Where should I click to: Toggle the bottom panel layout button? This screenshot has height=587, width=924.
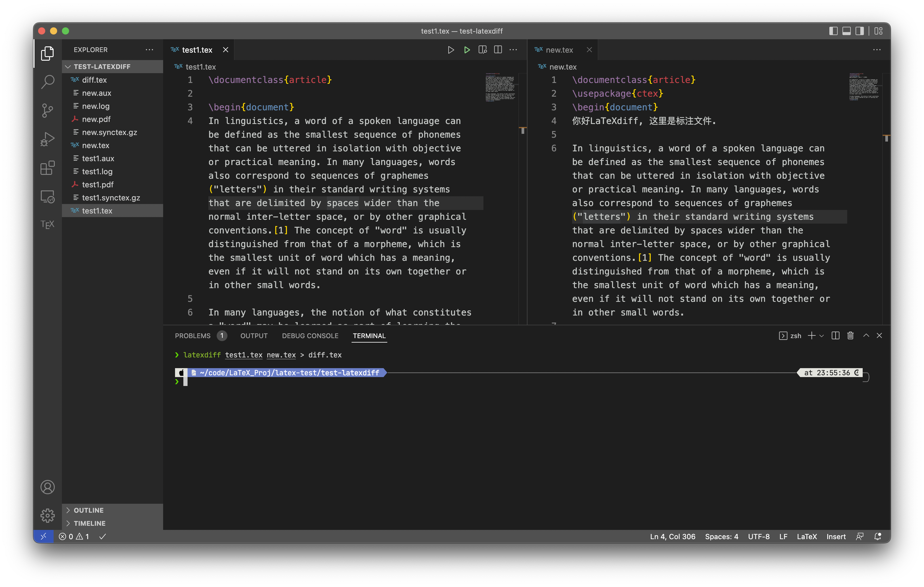(846, 31)
